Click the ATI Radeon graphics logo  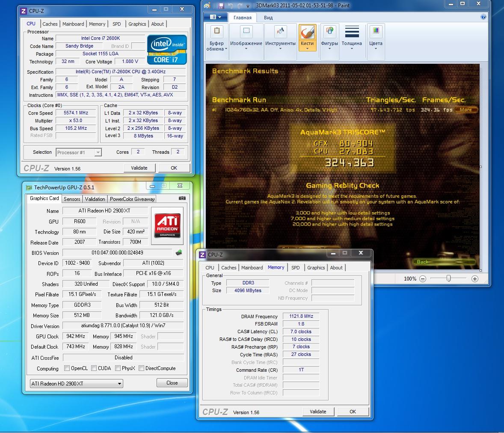167,226
